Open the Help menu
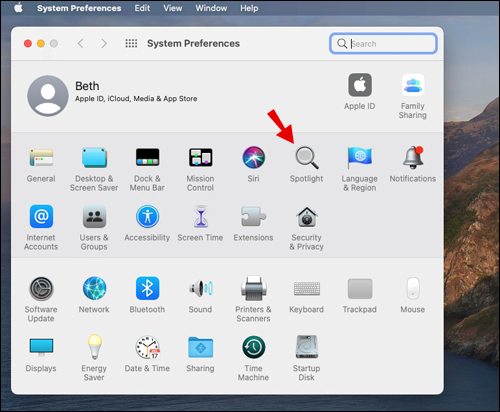 (x=249, y=8)
